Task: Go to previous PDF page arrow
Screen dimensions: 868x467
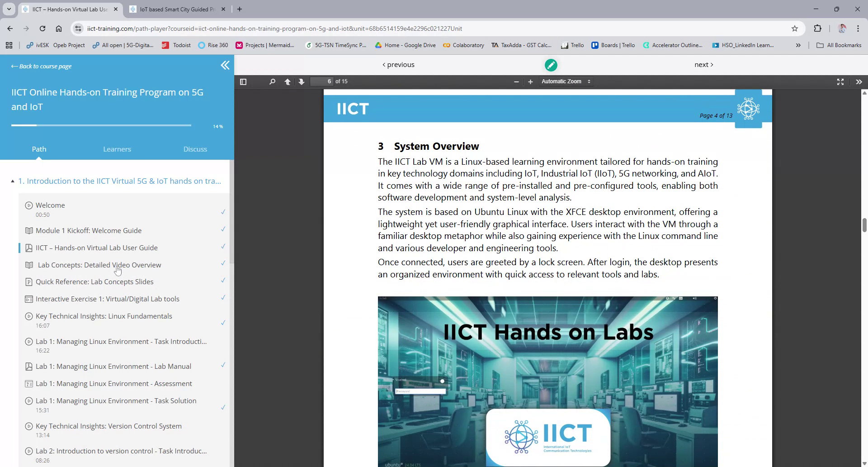Action: point(287,82)
